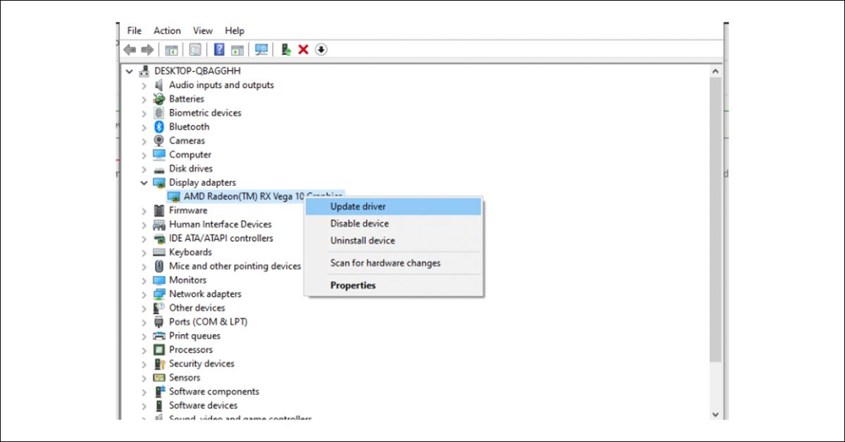The height and width of the screenshot is (442, 845).
Task: Click Uninstall device in context menu
Action: [362, 241]
